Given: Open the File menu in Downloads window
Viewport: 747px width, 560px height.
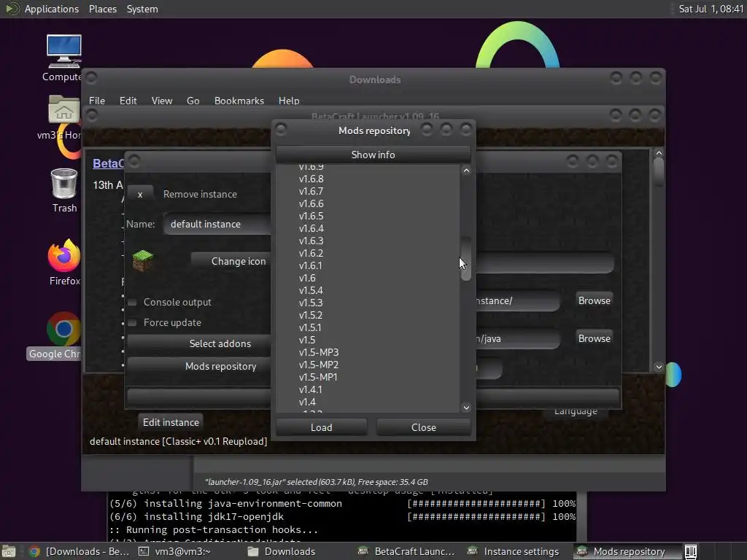Looking at the screenshot, I should [x=97, y=101].
